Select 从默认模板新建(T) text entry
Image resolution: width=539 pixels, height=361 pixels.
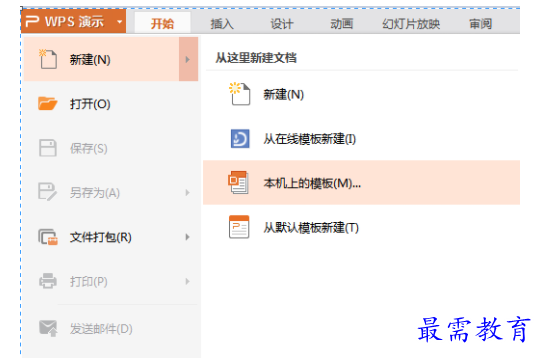click(x=311, y=228)
